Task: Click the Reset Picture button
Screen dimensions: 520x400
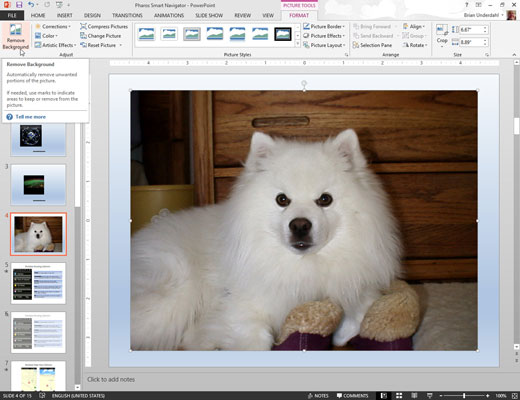Action: pos(101,45)
